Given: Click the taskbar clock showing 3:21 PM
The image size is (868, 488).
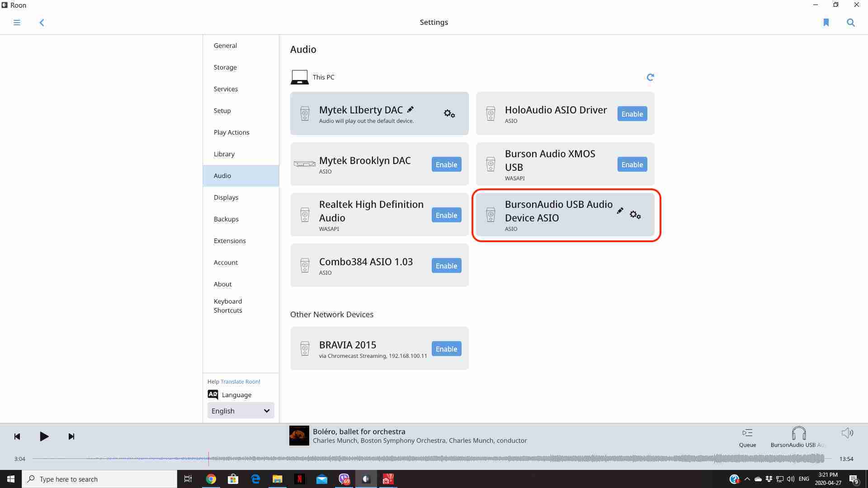Looking at the screenshot, I should (828, 479).
